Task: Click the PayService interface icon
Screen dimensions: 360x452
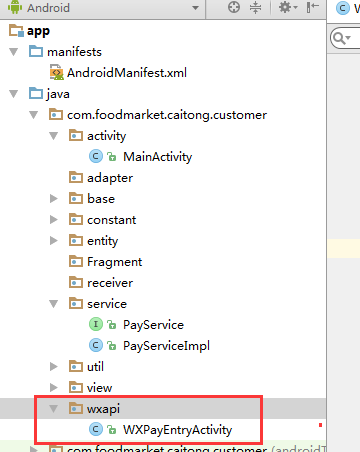Action: click(96, 324)
